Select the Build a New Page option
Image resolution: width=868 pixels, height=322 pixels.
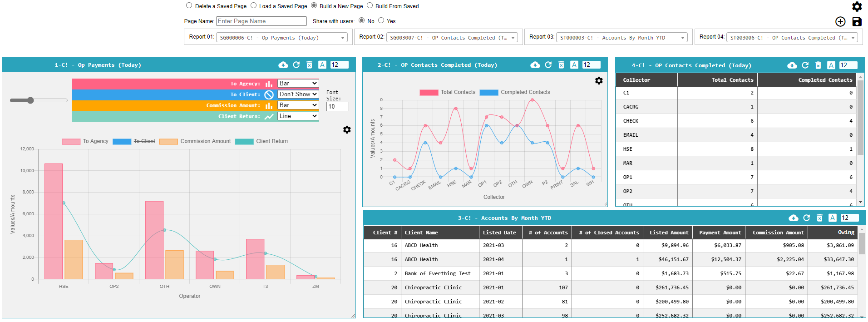coord(314,5)
